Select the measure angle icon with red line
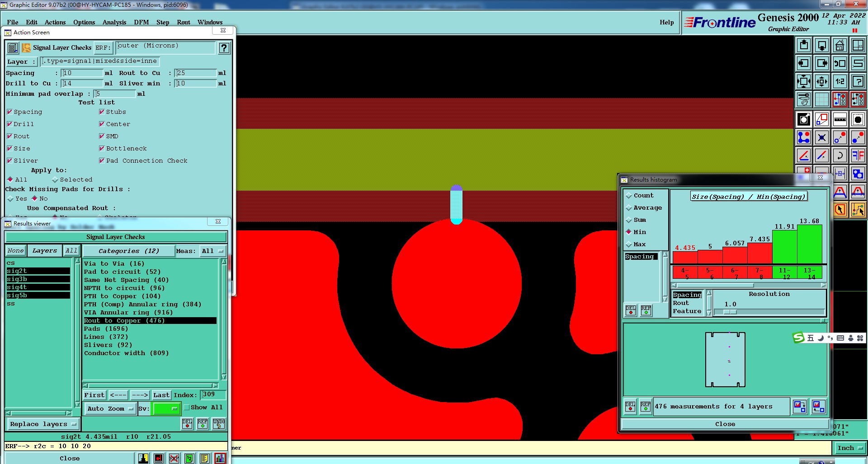Image resolution: width=868 pixels, height=464 pixels. click(803, 155)
